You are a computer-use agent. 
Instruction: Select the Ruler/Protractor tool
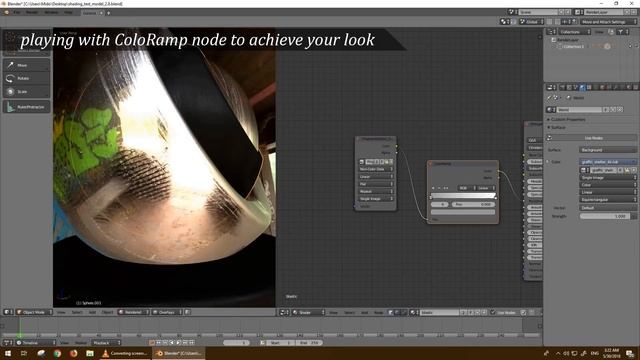click(x=27, y=107)
